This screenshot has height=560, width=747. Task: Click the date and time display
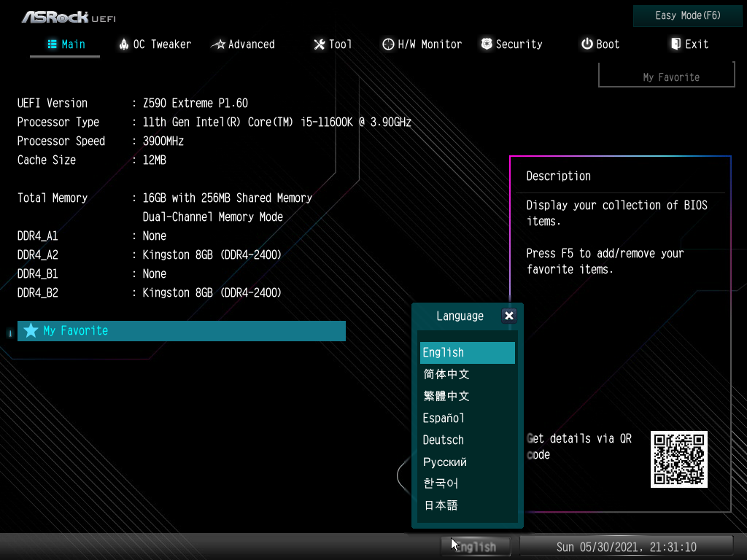626,547
